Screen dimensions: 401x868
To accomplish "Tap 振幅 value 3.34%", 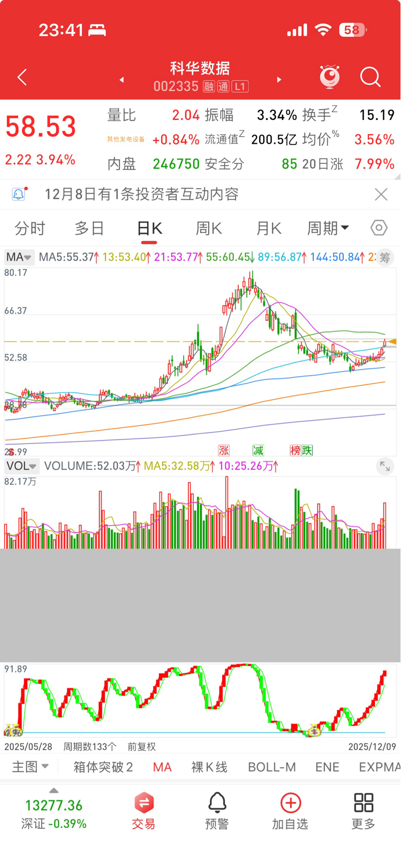I will coord(277,115).
